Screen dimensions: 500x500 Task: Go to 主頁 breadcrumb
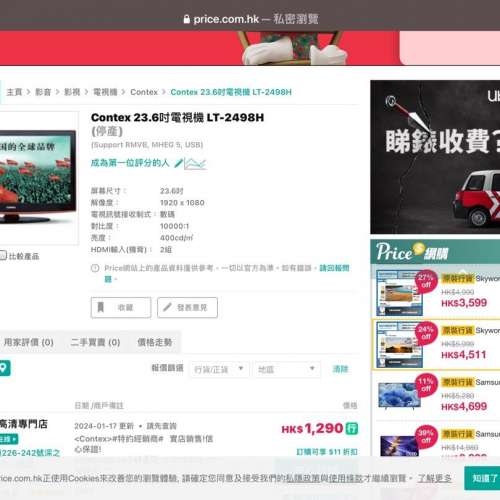pos(14,92)
